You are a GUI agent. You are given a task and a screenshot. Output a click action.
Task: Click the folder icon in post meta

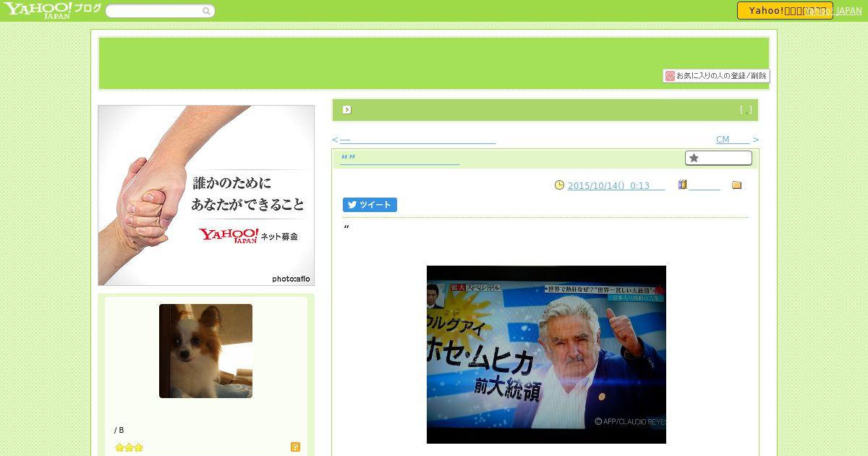736,185
